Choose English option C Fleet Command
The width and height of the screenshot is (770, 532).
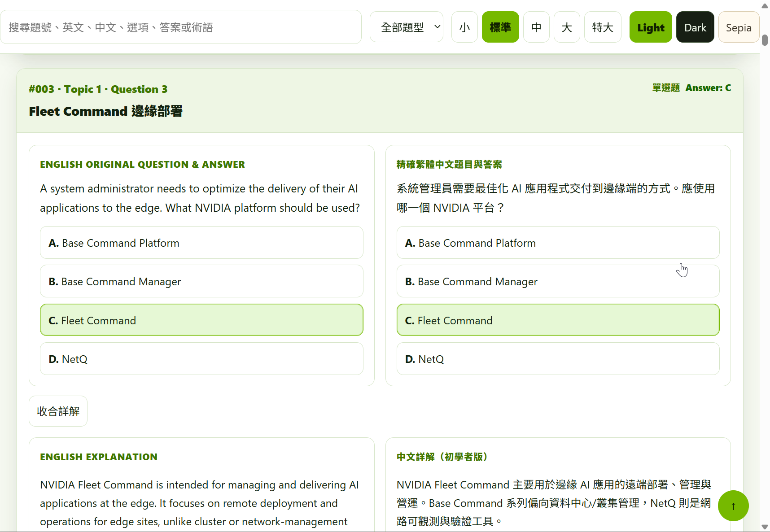[x=201, y=320]
